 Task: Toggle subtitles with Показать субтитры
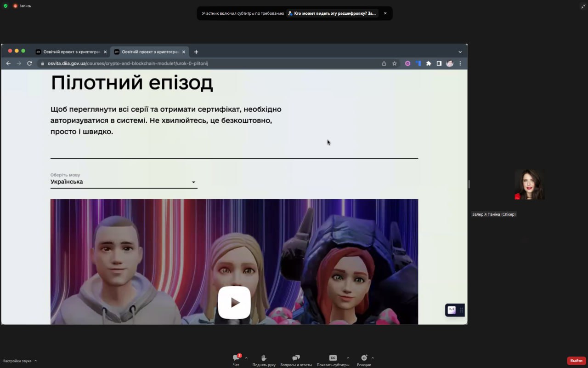click(333, 360)
